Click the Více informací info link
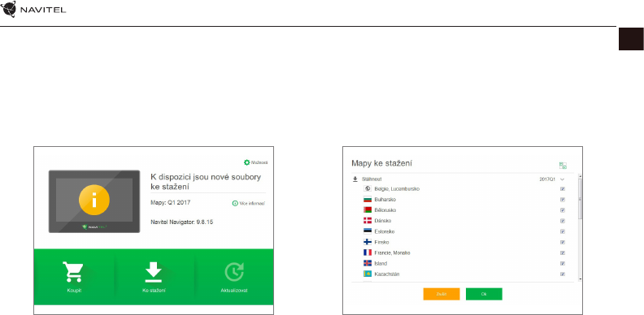Screen dimensions: 644x315 [249, 203]
